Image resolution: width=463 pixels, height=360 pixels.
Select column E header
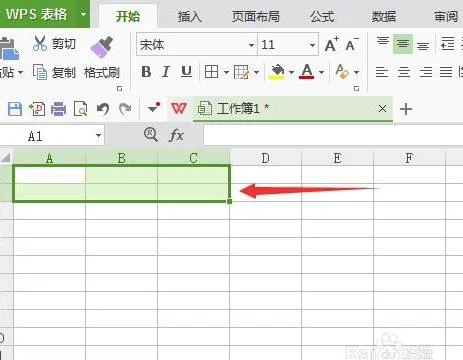337,158
